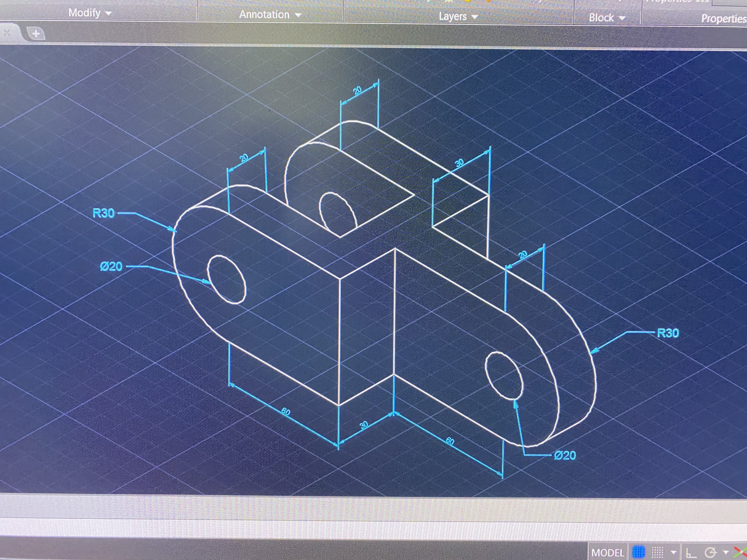Toggle the blue grid display icon
This screenshot has width=747, height=560.
pyautogui.click(x=638, y=552)
